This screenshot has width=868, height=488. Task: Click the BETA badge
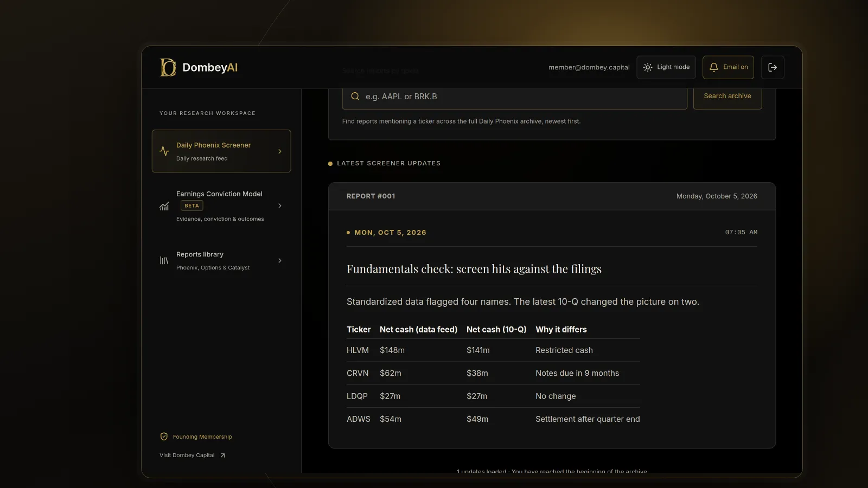(x=192, y=206)
